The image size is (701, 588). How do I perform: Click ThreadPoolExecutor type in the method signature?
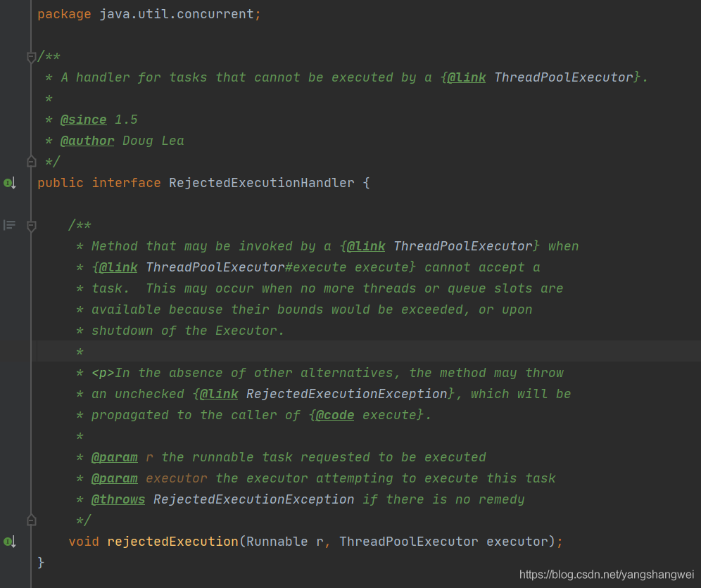pyautogui.click(x=408, y=542)
